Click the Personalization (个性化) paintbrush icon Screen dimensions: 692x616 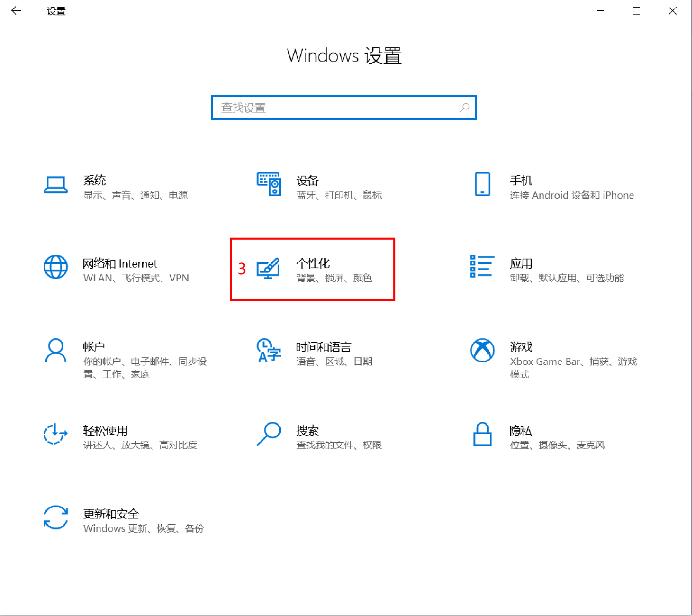(268, 268)
